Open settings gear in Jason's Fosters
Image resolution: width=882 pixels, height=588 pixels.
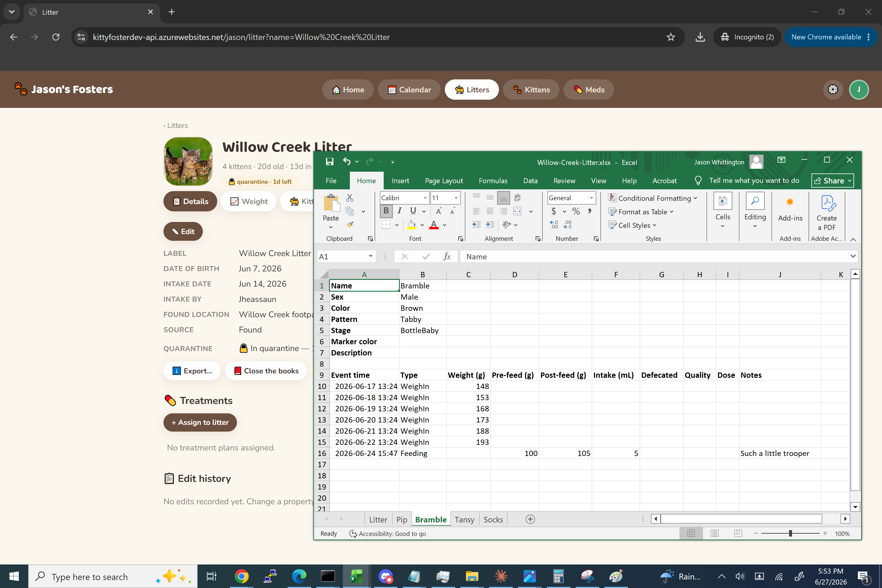[x=833, y=90]
